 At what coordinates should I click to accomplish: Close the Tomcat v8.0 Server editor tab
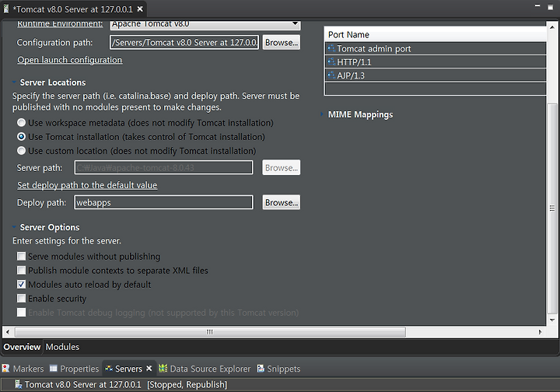click(140, 9)
